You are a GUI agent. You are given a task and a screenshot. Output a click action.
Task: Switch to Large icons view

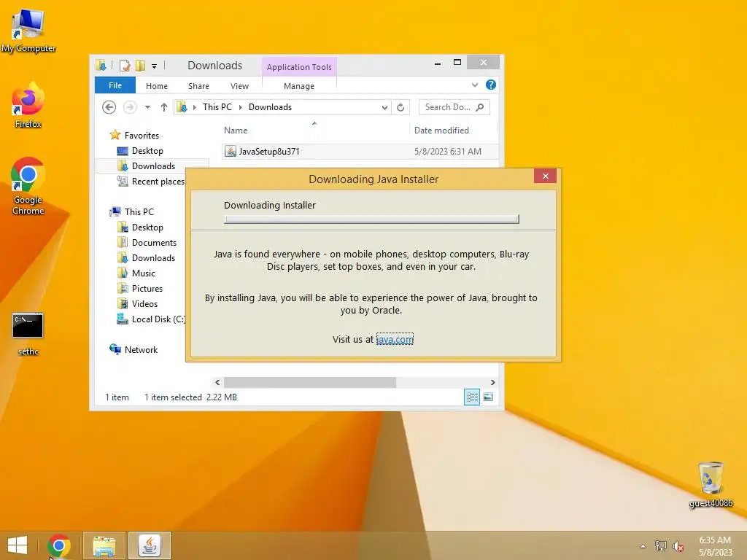[x=488, y=397]
